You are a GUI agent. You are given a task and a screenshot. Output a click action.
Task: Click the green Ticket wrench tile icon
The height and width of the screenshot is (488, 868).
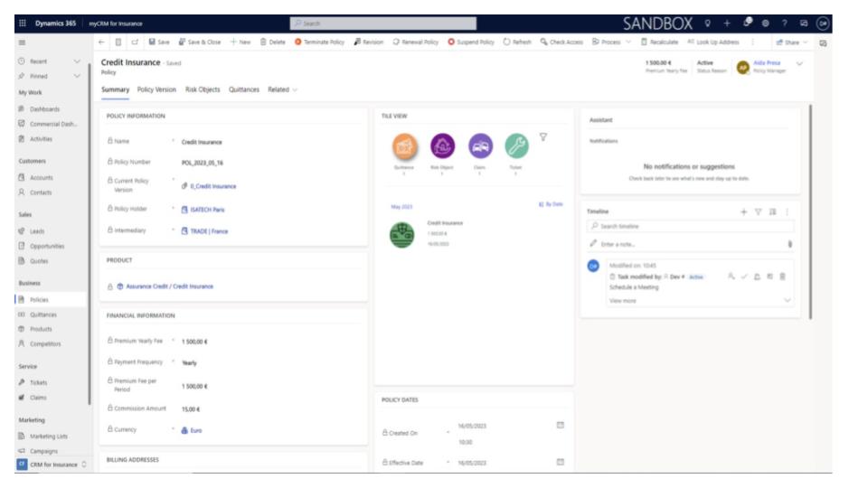point(516,146)
